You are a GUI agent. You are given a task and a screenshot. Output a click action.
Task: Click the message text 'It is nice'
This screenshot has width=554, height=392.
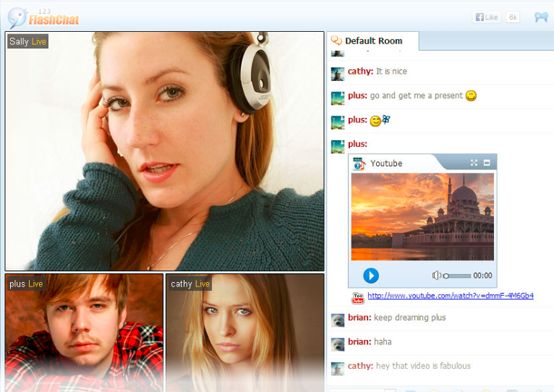tap(391, 71)
